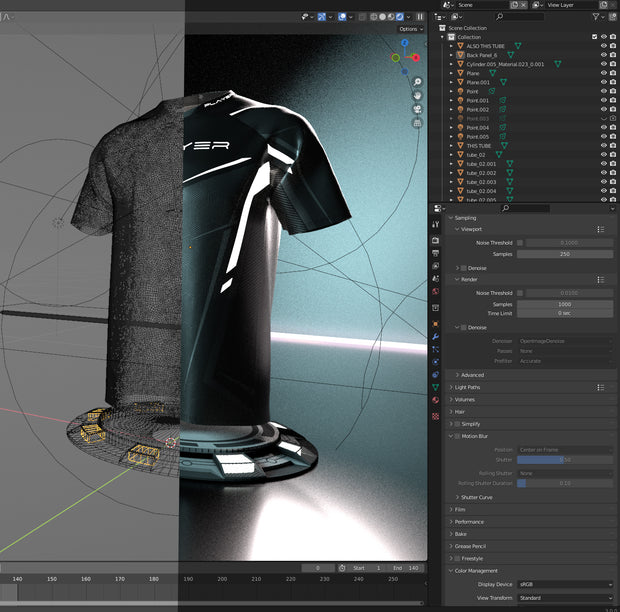Select the tube_02 object in outliner
This screenshot has width=620, height=612.
point(476,154)
